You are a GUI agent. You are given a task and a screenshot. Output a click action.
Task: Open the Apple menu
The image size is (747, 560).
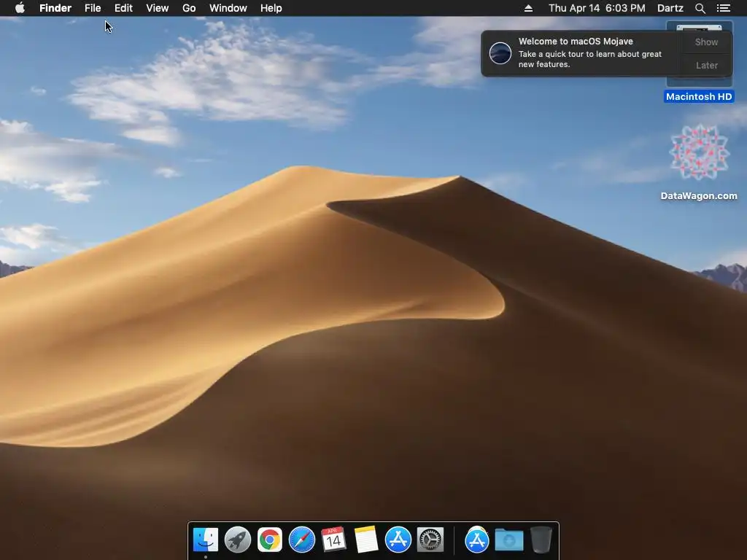pyautogui.click(x=20, y=8)
